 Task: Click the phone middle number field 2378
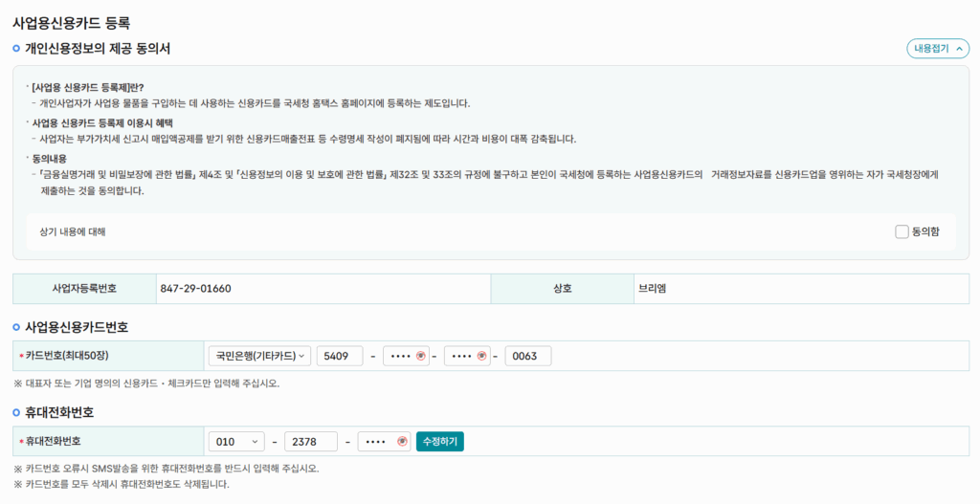[311, 442]
